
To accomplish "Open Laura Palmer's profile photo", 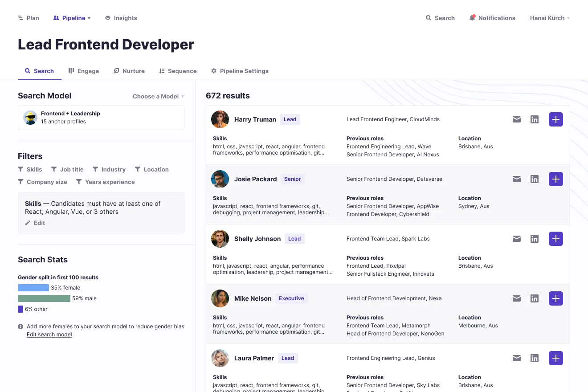I will (220, 358).
